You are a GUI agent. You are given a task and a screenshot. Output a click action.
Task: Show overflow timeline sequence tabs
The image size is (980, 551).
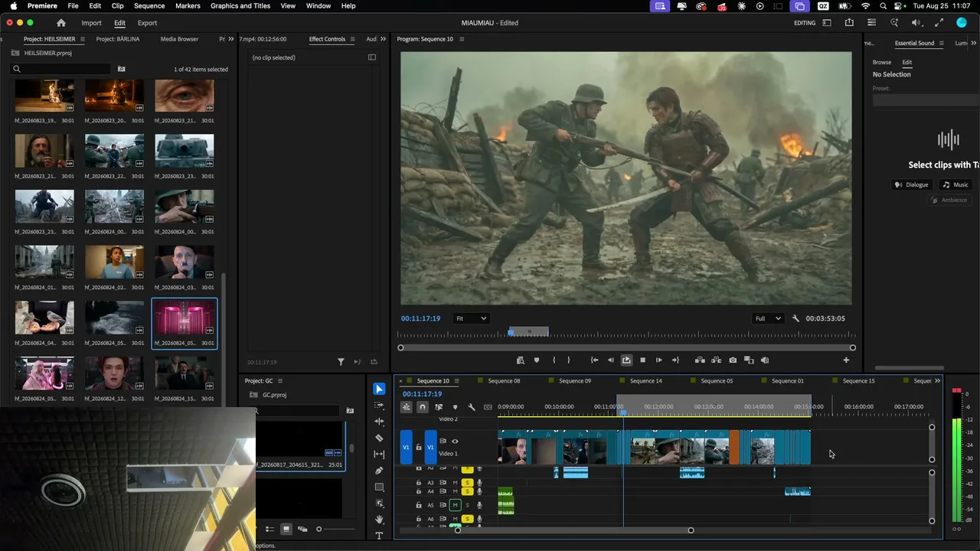(937, 381)
